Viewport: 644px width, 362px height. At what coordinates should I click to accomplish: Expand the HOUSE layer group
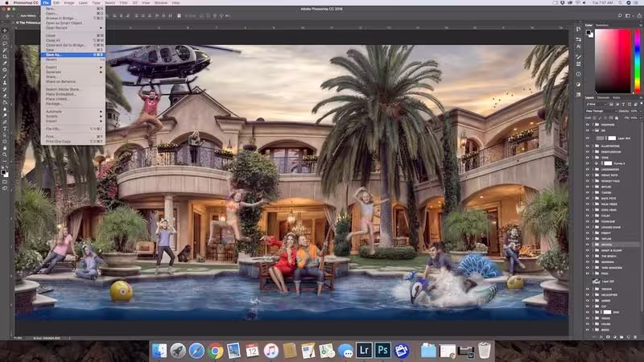(x=592, y=324)
